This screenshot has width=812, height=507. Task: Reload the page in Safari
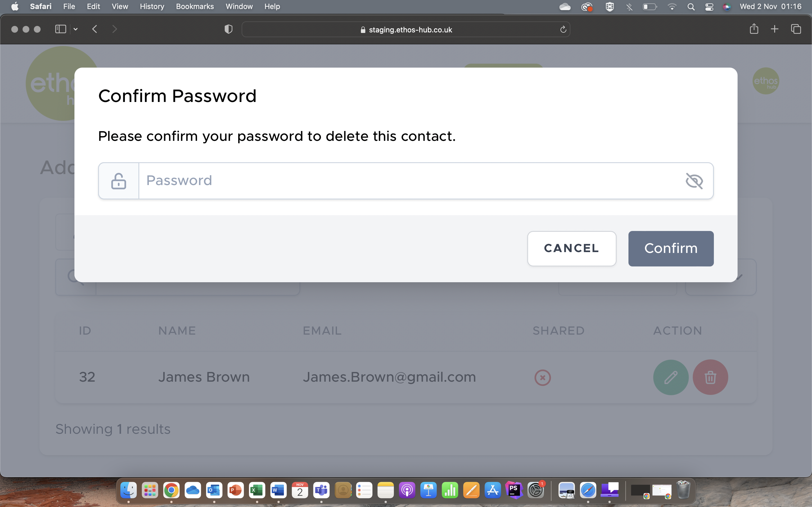pyautogui.click(x=563, y=30)
